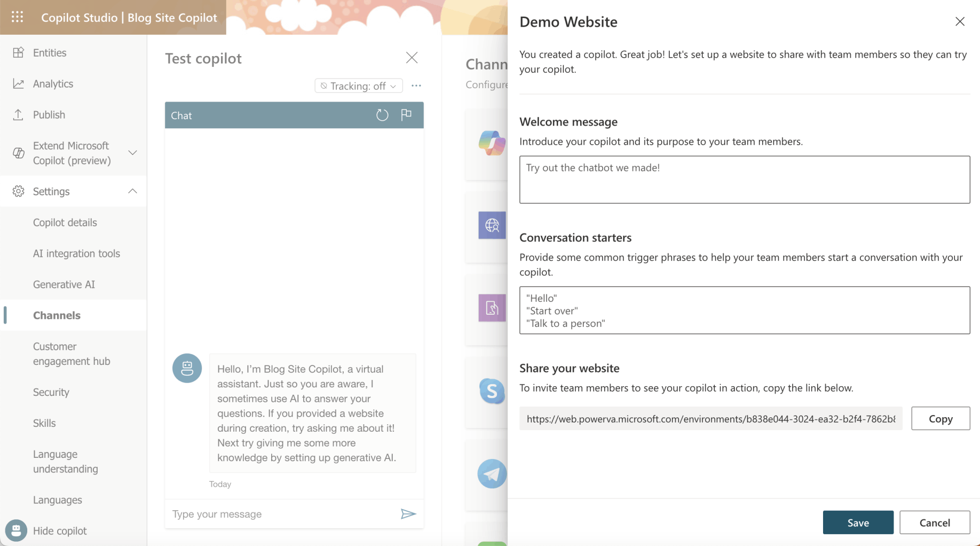Click the Entities icon in sidebar
This screenshot has height=546, width=980.
click(x=18, y=52)
